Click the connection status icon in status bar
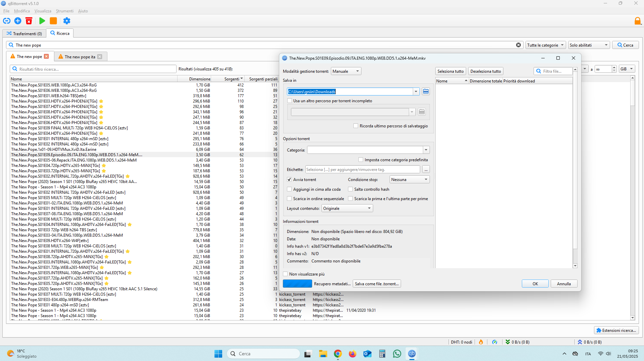This screenshot has height=361, width=644. point(495,342)
